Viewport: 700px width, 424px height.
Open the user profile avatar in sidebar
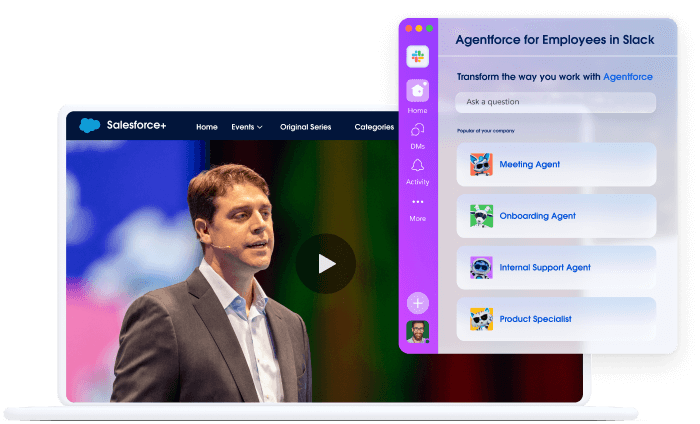pyautogui.click(x=417, y=332)
